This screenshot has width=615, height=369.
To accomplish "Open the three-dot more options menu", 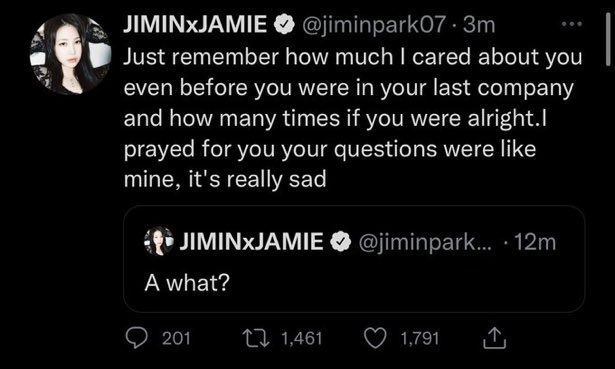I will pyautogui.click(x=571, y=24).
